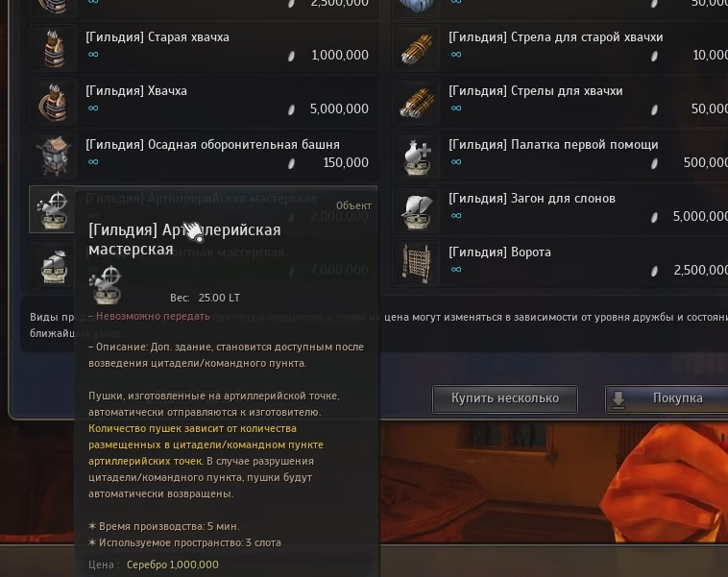Screen dimensions: 728x577
Task: Select the [Гильдия] Старая хвачха row
Action: (204, 48)
